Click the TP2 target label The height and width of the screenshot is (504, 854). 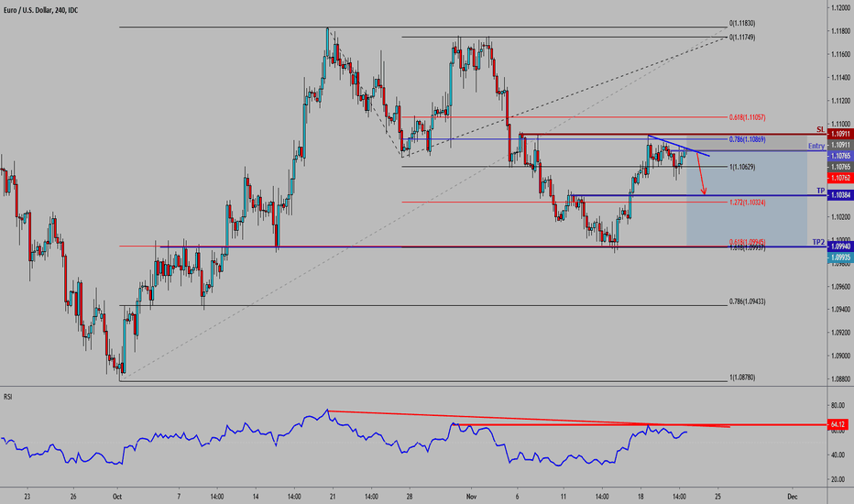tap(817, 241)
